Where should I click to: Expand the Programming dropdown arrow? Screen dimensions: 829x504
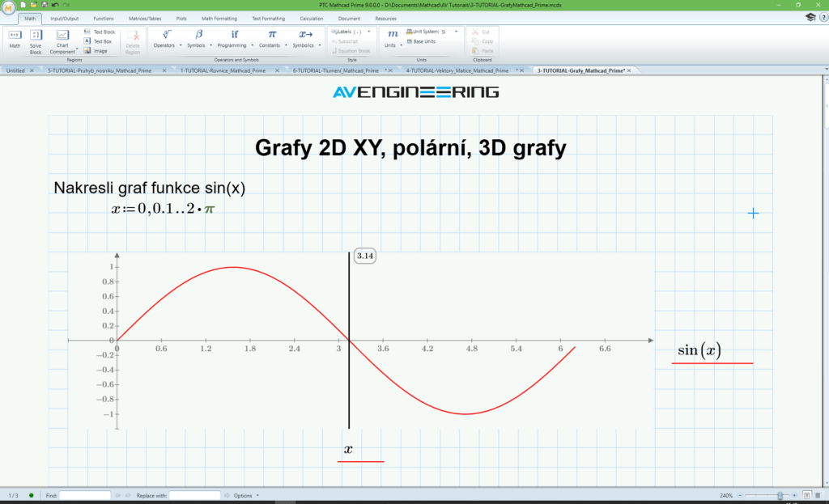(253, 45)
